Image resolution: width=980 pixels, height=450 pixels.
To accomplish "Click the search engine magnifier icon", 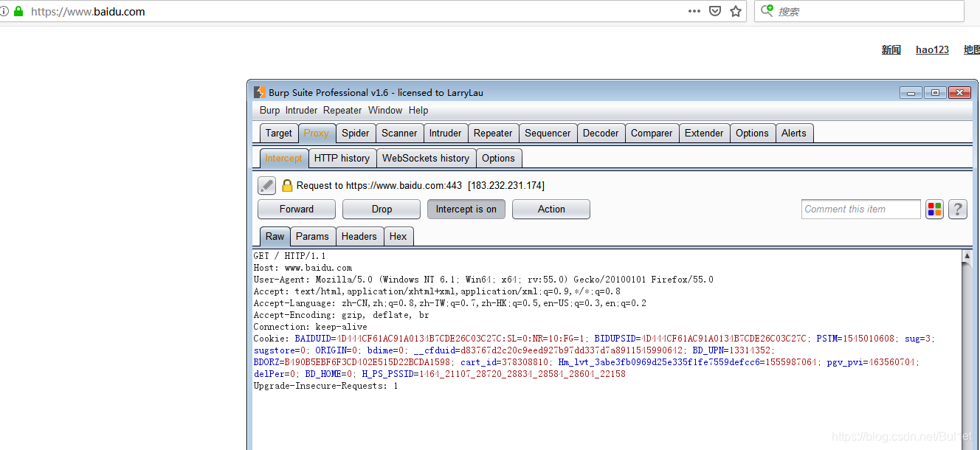I will 767,11.
